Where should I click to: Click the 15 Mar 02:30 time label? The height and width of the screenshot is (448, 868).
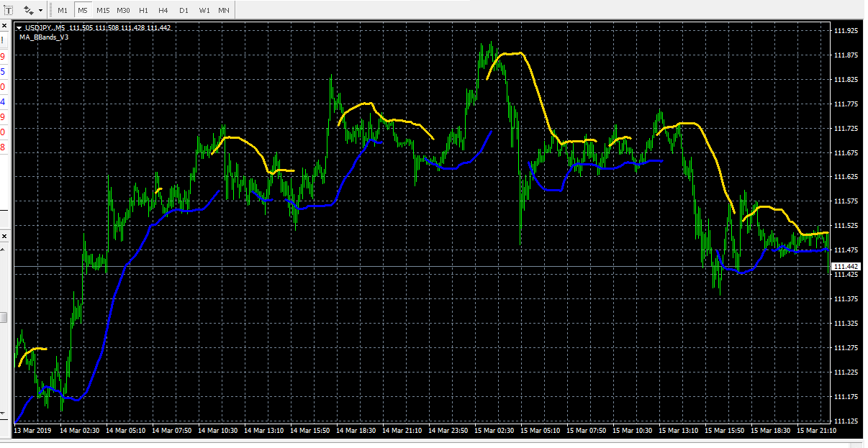tap(494, 430)
